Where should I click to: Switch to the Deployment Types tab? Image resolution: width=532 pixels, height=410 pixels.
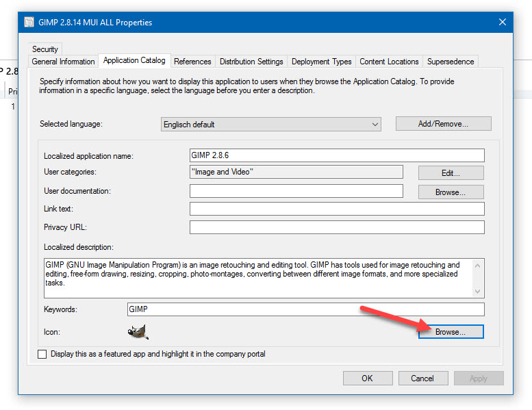click(321, 62)
